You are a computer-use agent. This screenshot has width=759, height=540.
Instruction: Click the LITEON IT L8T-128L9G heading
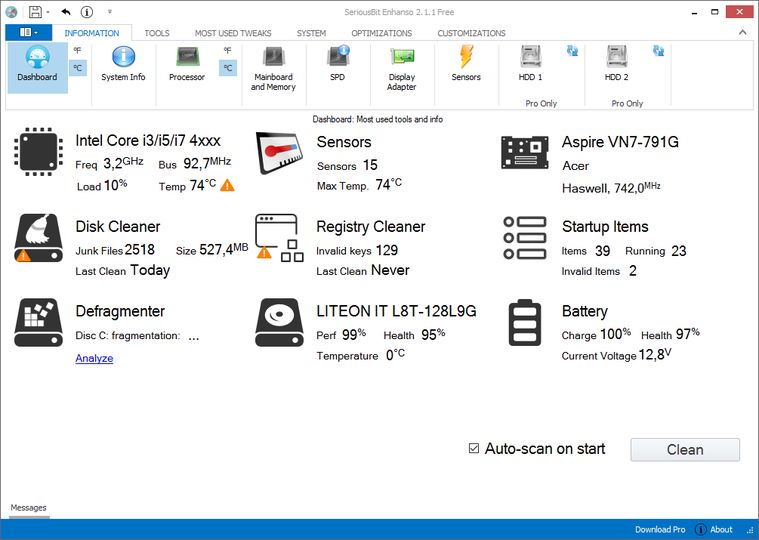click(396, 311)
